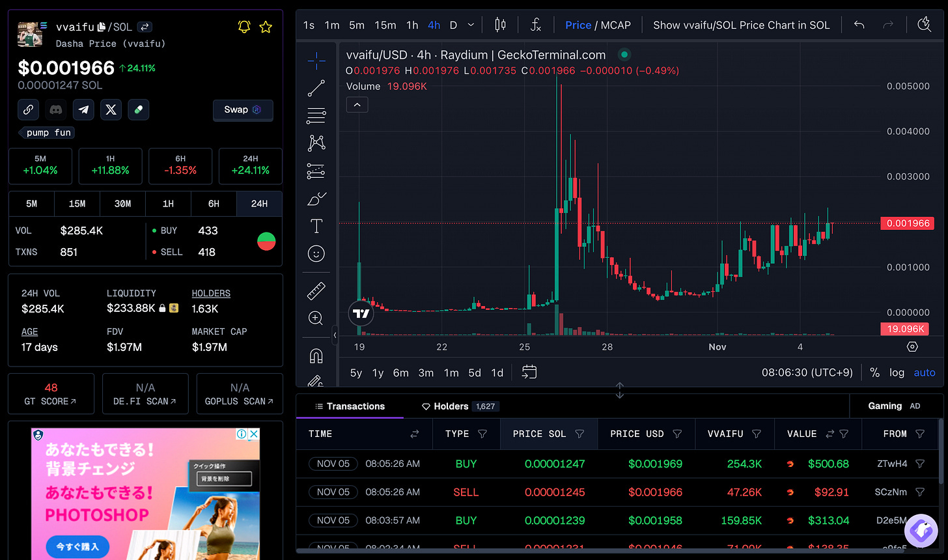Click the yellow alert bell icon

coord(244,27)
